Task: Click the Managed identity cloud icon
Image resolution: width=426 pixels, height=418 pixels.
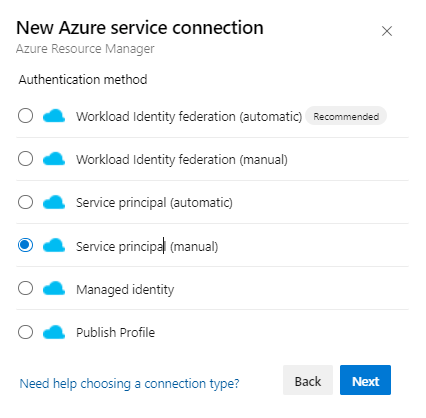Action: 54,288
